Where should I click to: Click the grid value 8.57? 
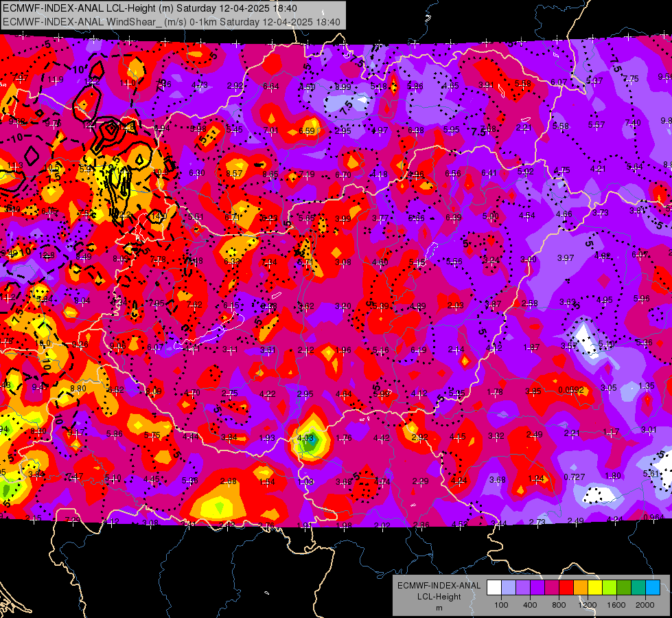coord(235,173)
